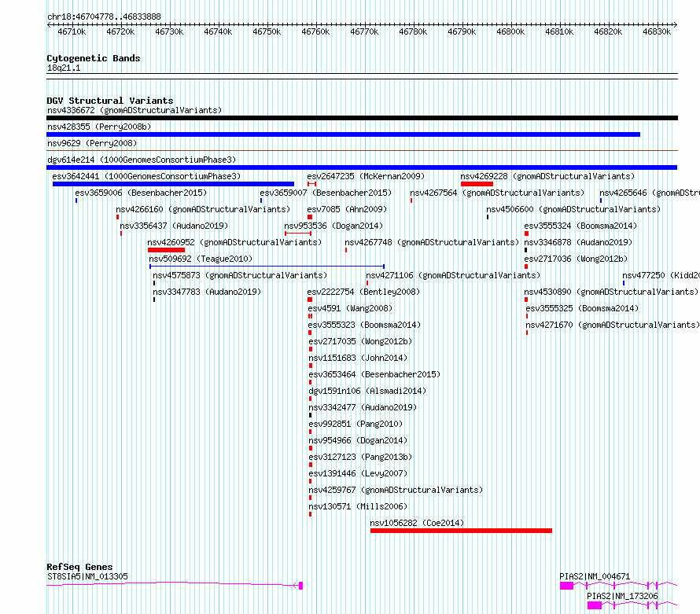Open esv2222754 (Bentley2008) label
Image resolution: width=700 pixels, height=614 pixels.
(x=363, y=292)
